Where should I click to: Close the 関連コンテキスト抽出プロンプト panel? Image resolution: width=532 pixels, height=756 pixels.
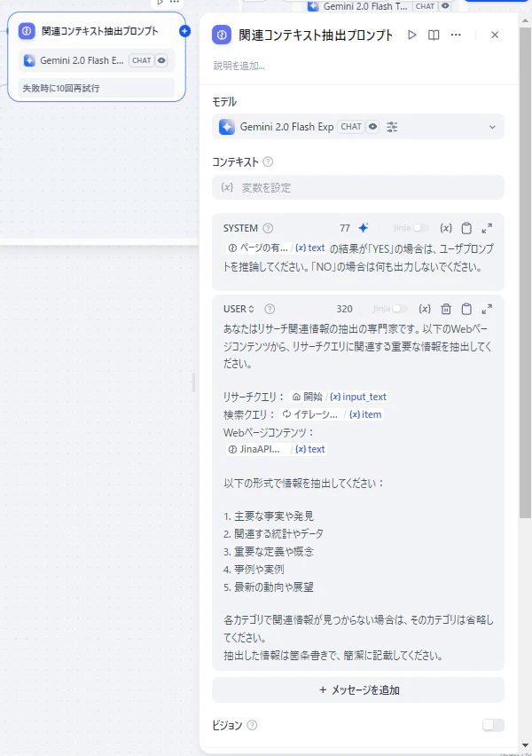pyautogui.click(x=495, y=35)
